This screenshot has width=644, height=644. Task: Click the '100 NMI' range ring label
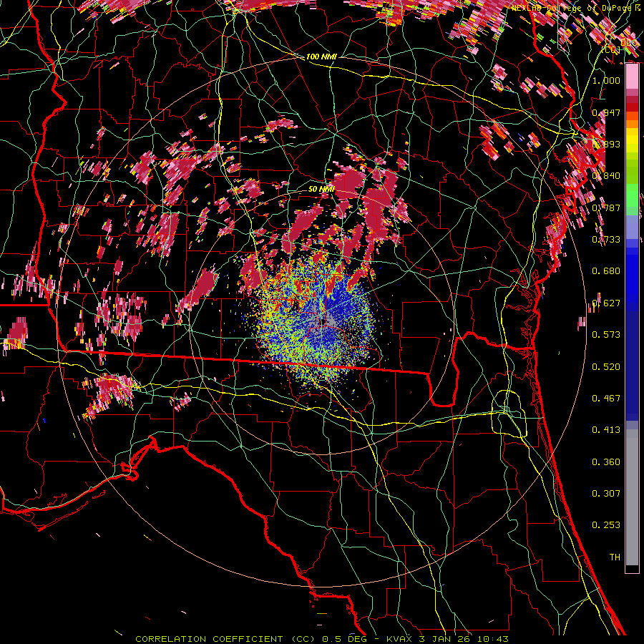(321, 57)
